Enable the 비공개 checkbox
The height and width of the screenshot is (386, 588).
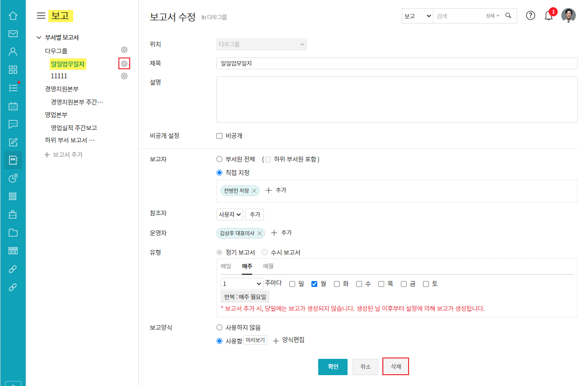click(x=220, y=136)
